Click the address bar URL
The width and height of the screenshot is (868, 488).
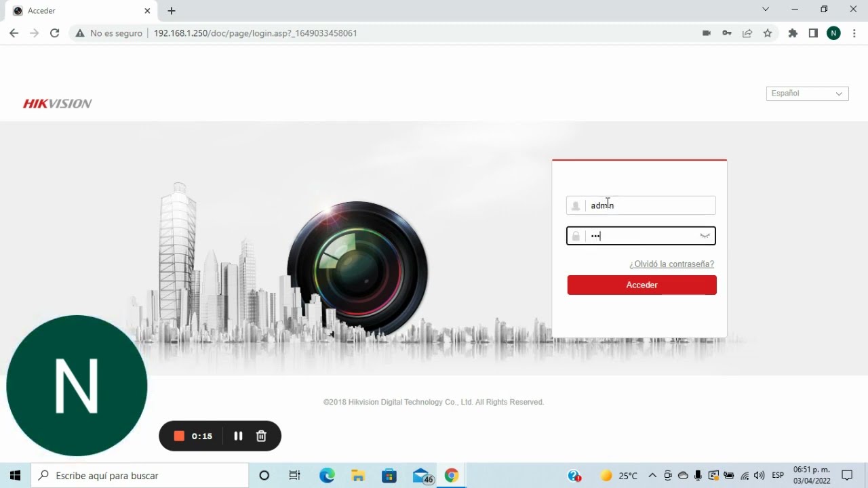point(256,33)
